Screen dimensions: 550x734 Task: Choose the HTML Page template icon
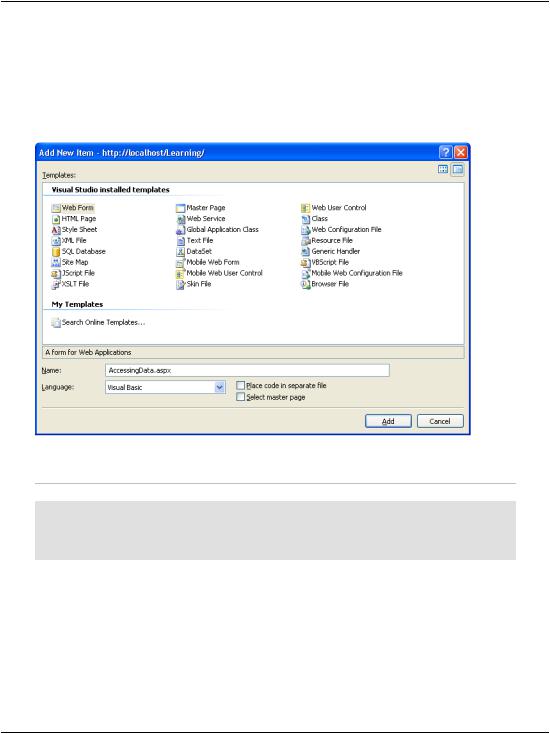tap(56, 219)
